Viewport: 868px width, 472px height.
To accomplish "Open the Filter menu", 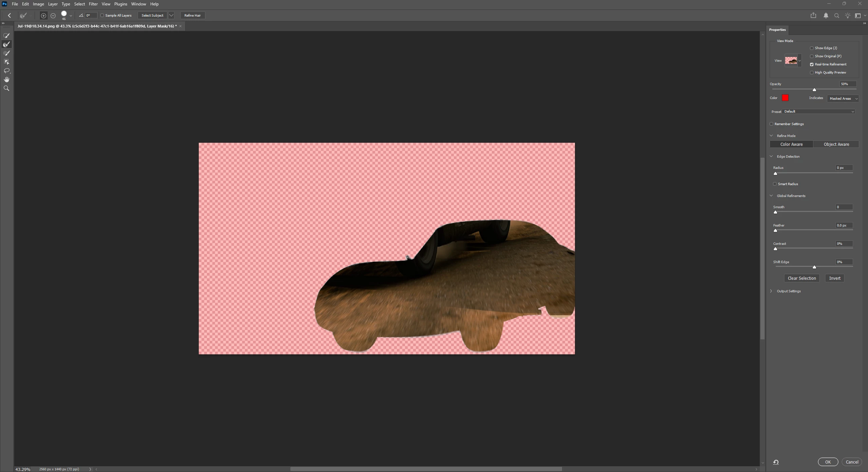I will tap(93, 4).
